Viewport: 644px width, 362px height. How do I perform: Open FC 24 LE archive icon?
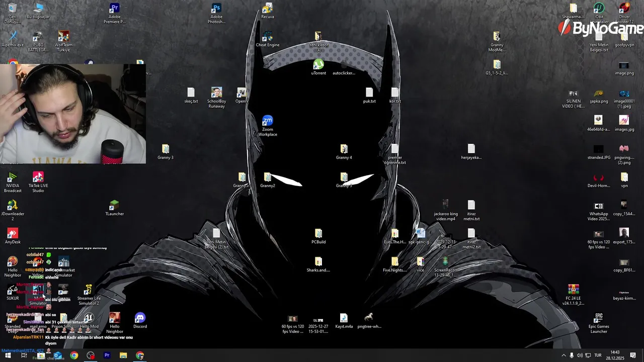573,295
